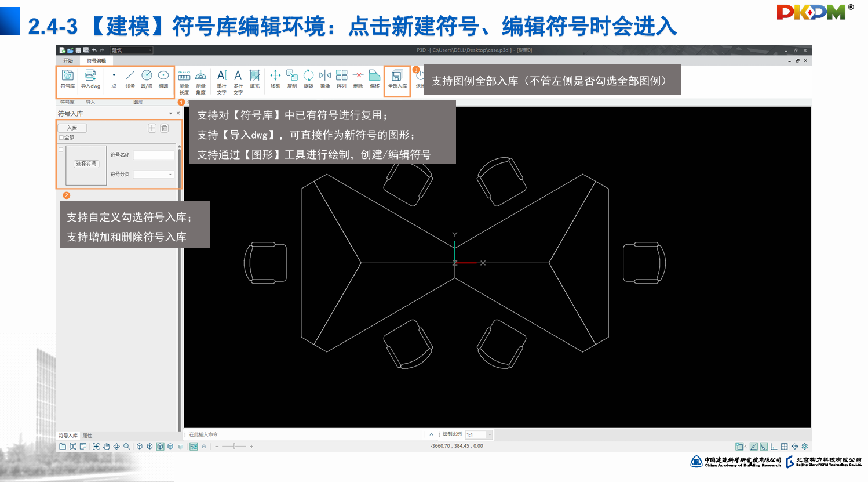Click the pan hand icon in bottom toolbar
Screen dimensions: 868x482
click(x=107, y=447)
